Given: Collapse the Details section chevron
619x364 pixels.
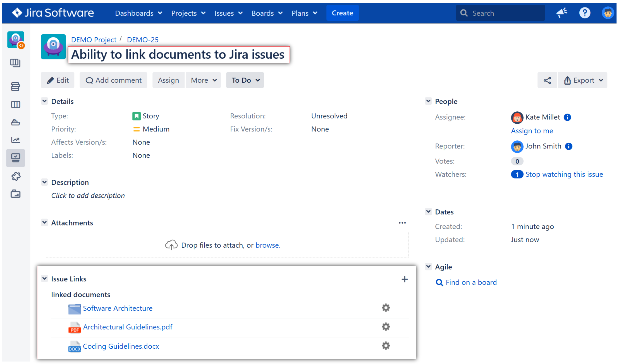Looking at the screenshot, I should [45, 101].
